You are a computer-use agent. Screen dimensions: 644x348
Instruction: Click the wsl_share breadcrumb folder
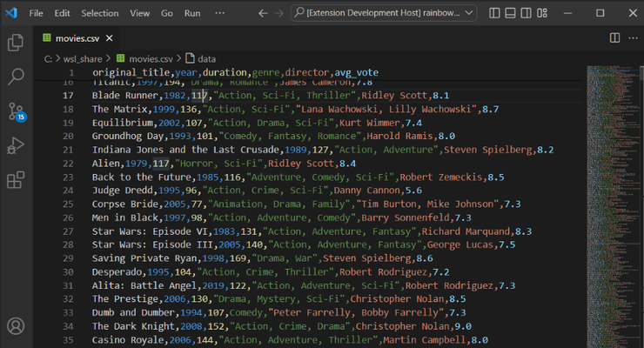[83, 59]
